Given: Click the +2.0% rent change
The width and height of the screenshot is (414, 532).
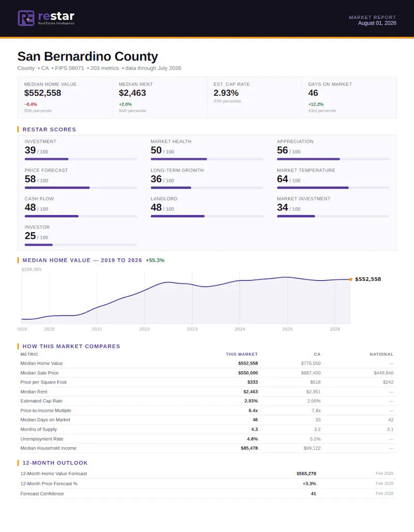Looking at the screenshot, I should 125,104.
